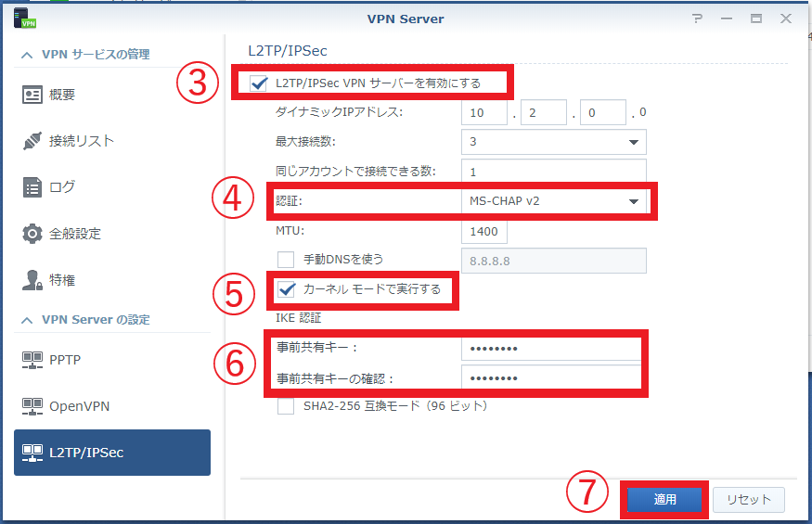Open the 全般設定 page

[x=112, y=234]
